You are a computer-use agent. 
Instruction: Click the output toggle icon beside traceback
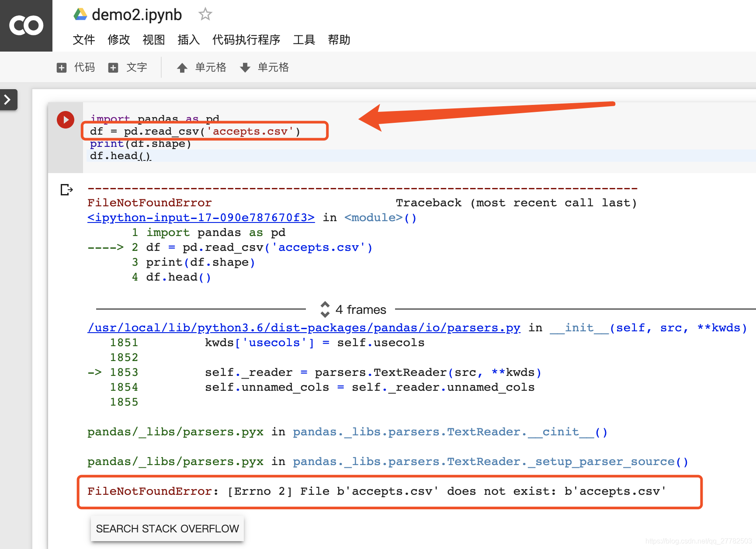pos(66,190)
